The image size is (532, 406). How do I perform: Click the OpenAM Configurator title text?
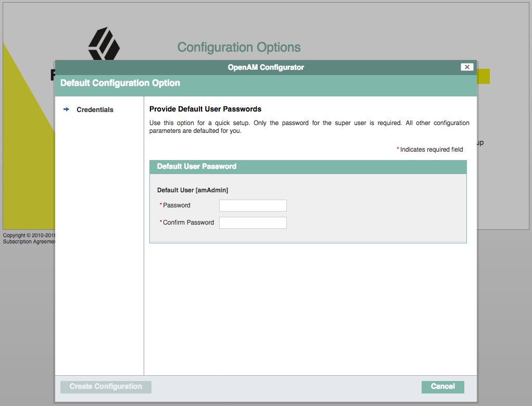266,67
